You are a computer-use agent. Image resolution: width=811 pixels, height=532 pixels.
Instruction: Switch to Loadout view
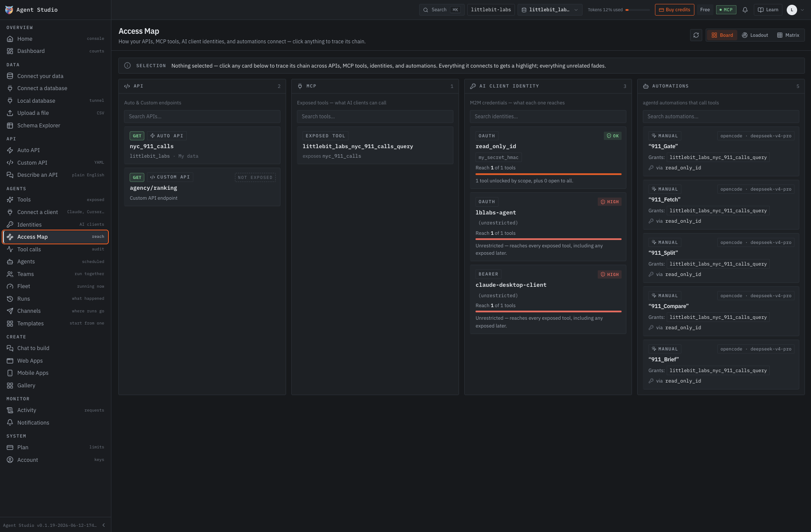click(755, 35)
